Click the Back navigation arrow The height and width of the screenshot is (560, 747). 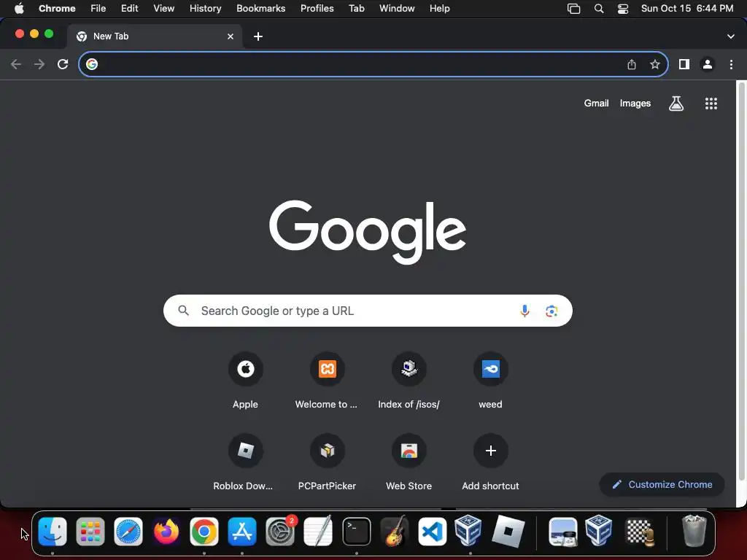click(x=16, y=64)
